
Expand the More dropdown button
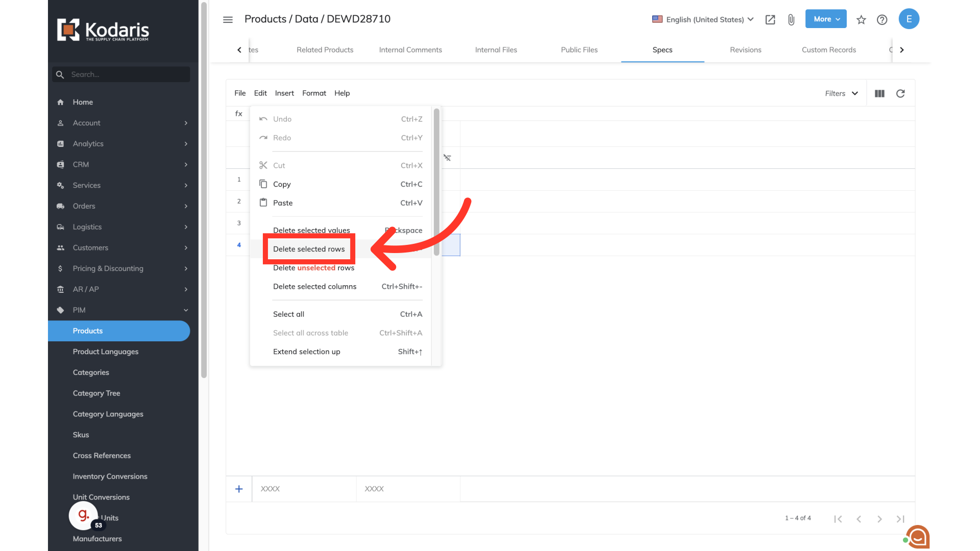tap(825, 19)
